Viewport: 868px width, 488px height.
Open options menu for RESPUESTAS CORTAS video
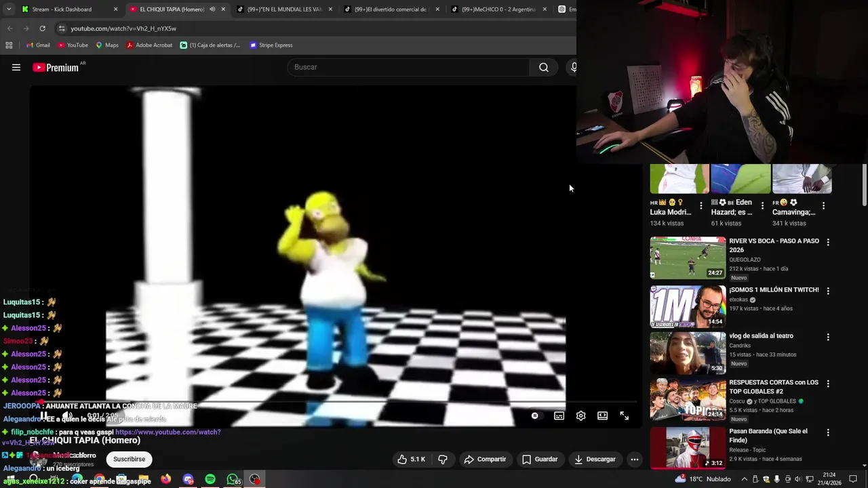click(827, 384)
